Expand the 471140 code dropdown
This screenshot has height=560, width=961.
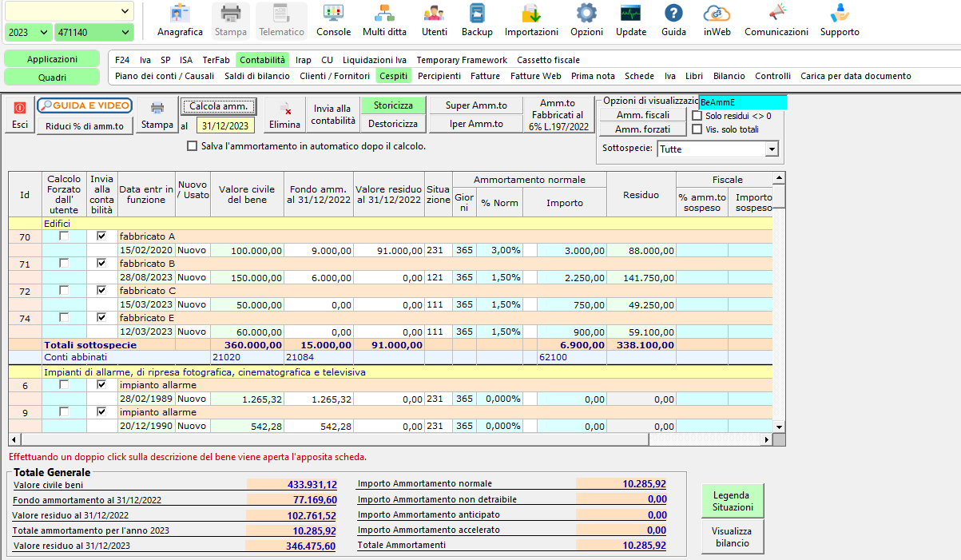125,33
